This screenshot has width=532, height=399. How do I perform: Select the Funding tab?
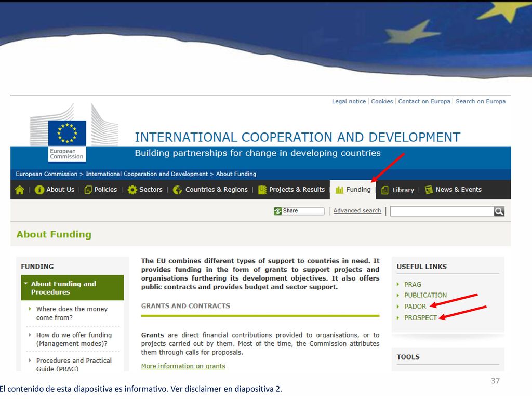pos(353,190)
